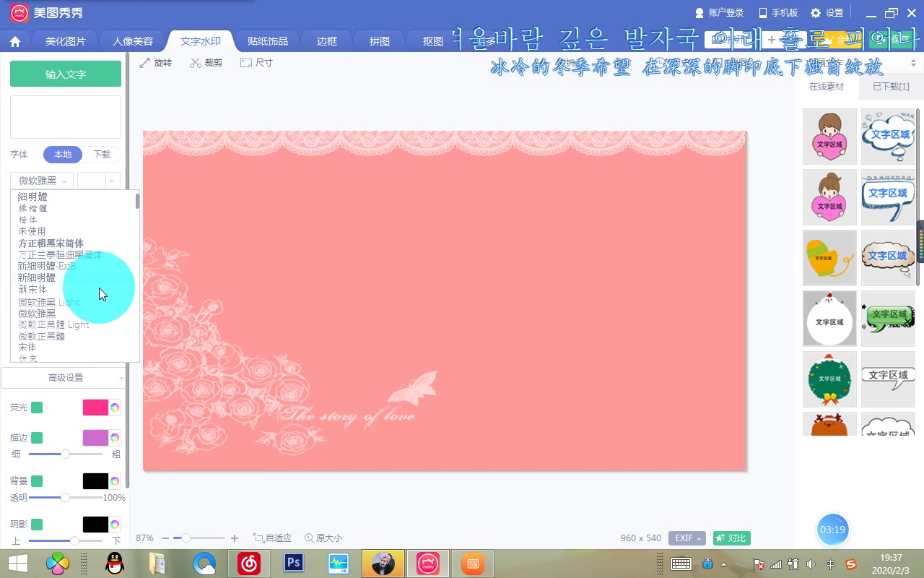Open the 拼图 tab
This screenshot has width=924, height=578.
[380, 41]
